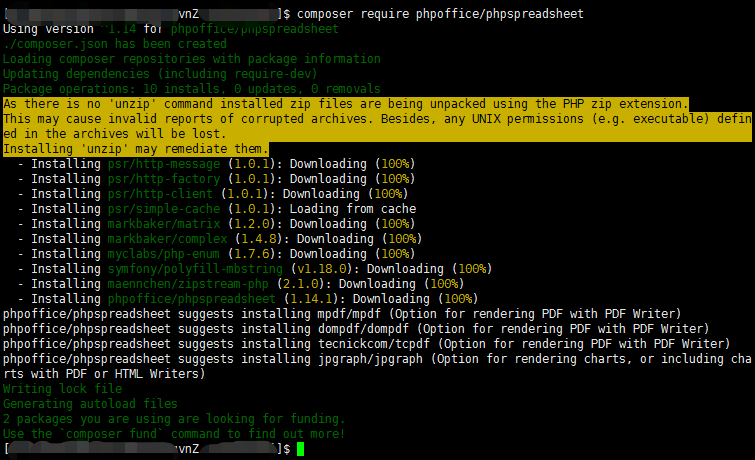Viewport: 755px width, 460px height.
Task: Click the green terminal cursor block
Action: click(x=300, y=449)
